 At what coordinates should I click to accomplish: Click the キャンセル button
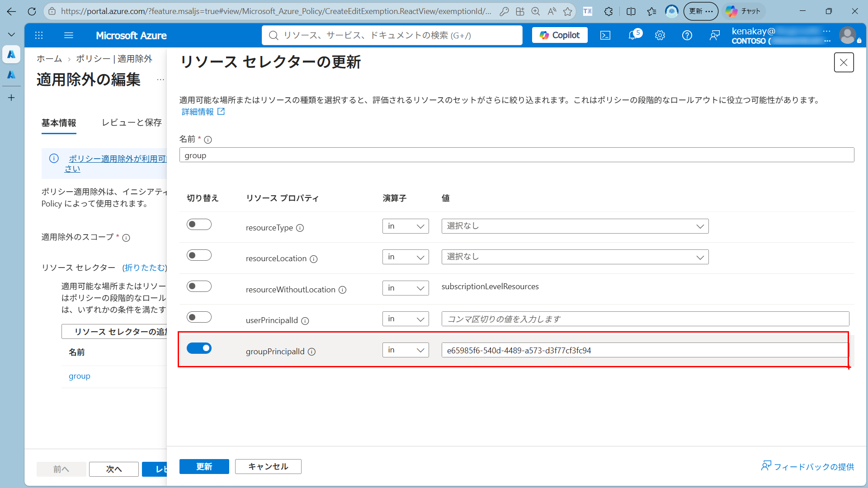(x=268, y=466)
